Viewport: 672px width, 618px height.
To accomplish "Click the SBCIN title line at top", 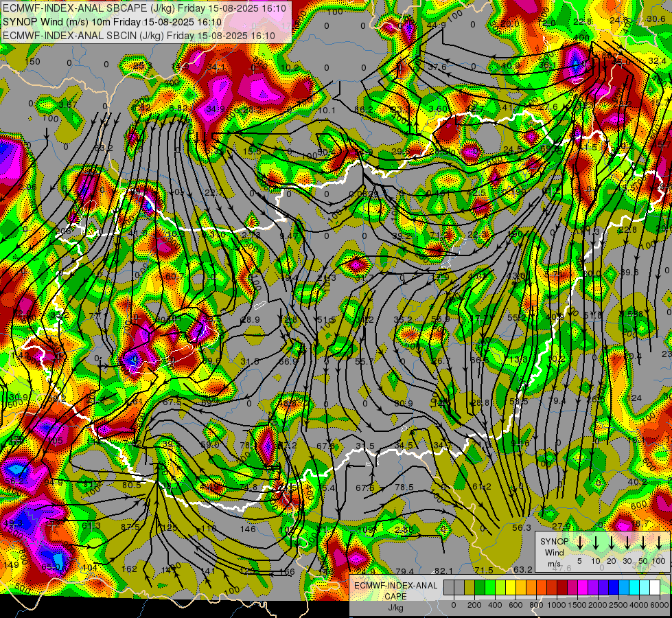I will click(139, 36).
